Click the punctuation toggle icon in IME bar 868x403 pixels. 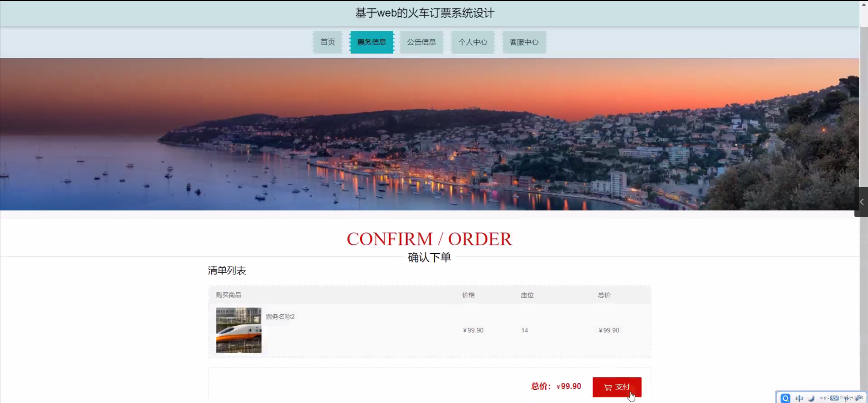coord(822,398)
